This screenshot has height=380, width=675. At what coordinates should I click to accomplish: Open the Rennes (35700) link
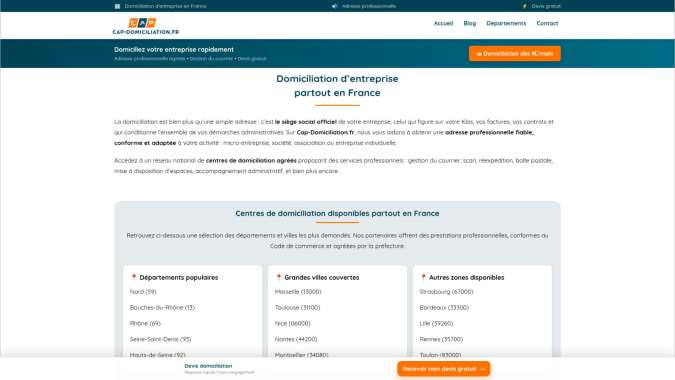tap(441, 340)
